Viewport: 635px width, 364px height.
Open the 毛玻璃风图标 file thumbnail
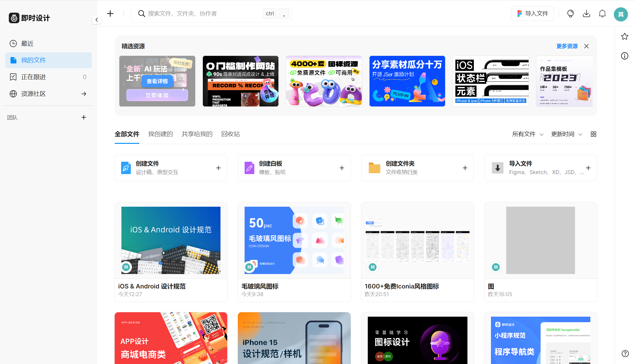coord(294,240)
